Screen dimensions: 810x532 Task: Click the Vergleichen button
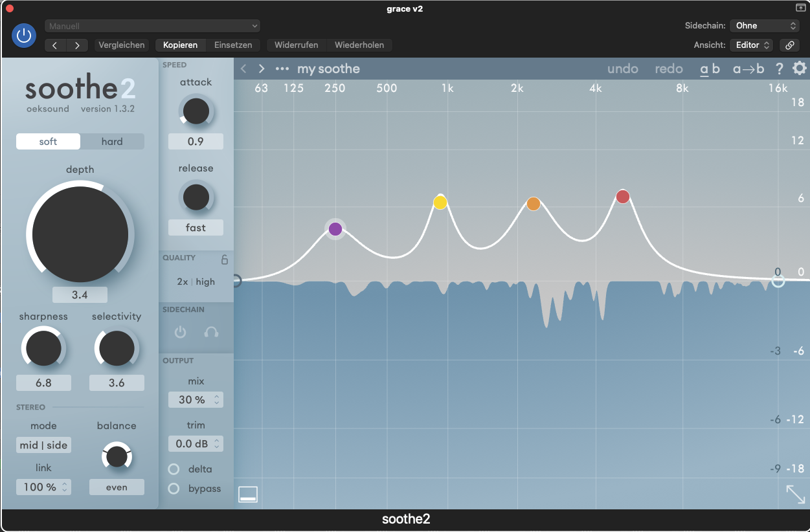pyautogui.click(x=121, y=45)
